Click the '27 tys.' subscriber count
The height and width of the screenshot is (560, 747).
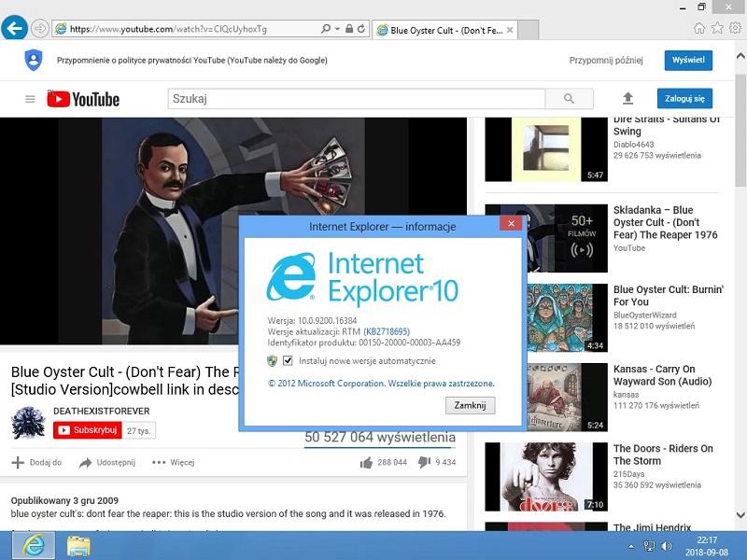(x=138, y=431)
